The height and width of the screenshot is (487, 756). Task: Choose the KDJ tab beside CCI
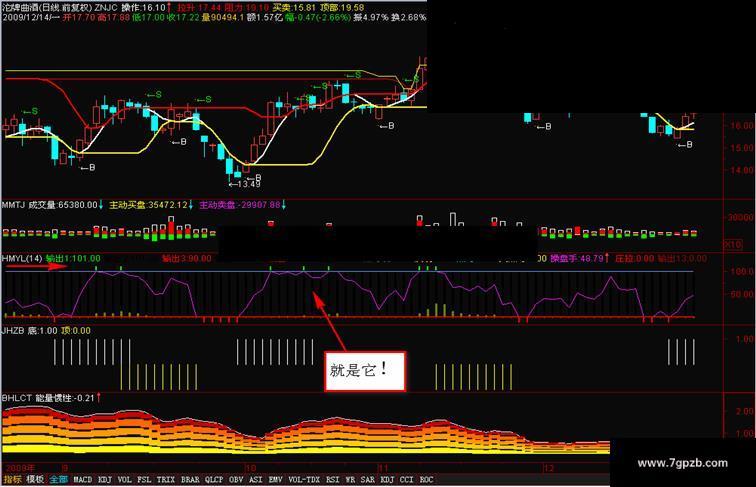point(387,480)
